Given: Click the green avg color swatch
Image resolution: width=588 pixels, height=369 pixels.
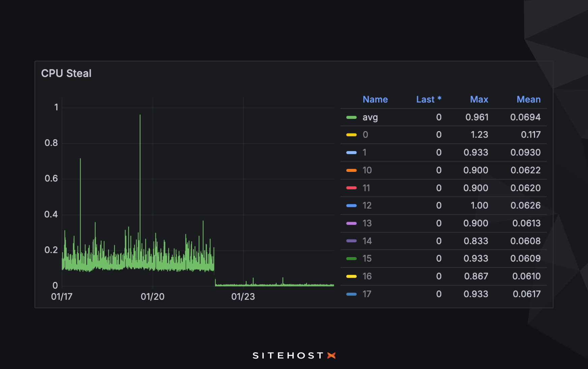Looking at the screenshot, I should click(352, 117).
